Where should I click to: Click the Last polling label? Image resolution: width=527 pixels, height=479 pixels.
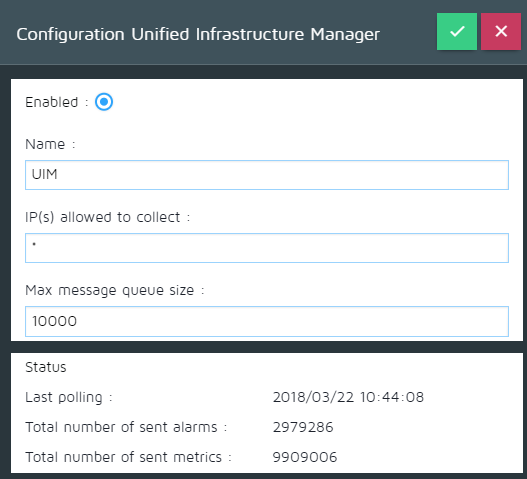pos(64,398)
